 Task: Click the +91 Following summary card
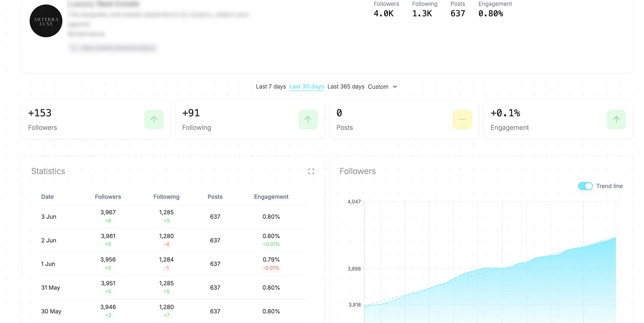(250, 120)
